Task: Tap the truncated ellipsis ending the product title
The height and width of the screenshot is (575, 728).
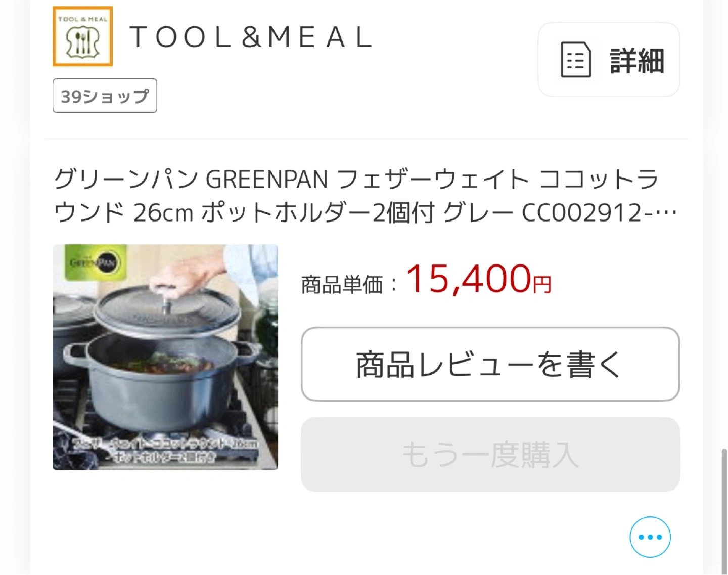Action: 665,213
